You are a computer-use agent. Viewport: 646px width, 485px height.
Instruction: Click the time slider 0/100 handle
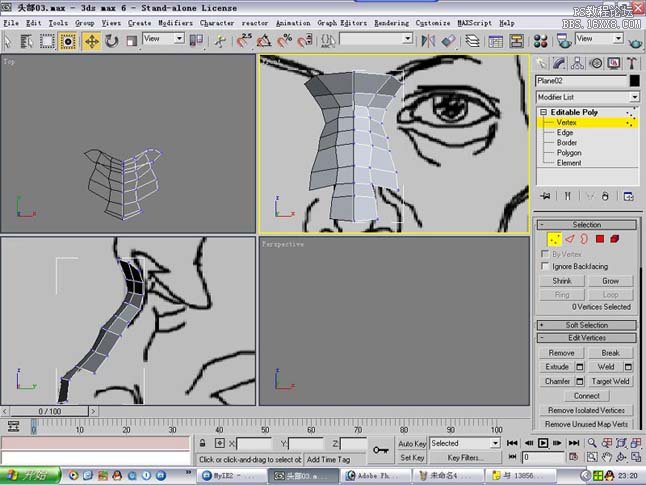pos(49,411)
